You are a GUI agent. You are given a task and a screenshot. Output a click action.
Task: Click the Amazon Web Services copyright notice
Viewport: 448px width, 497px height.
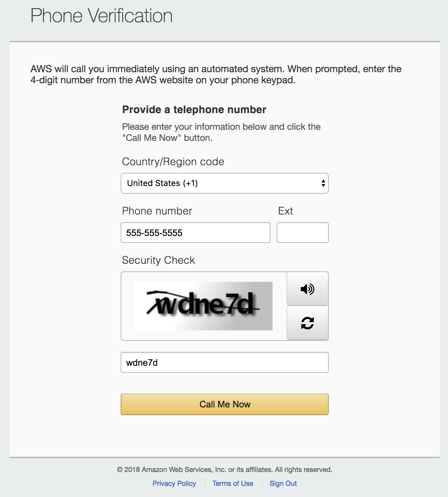[x=224, y=470]
